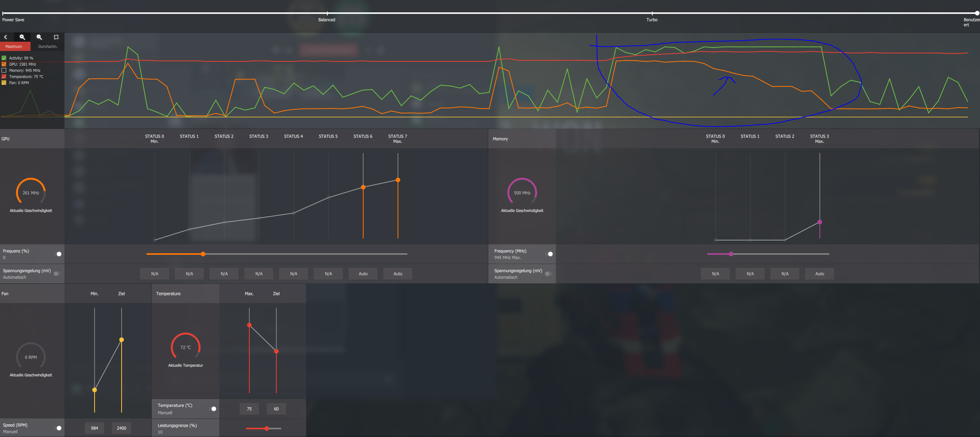The width and height of the screenshot is (980, 437).
Task: Hide the Temperature graph line
Action: [x=4, y=76]
